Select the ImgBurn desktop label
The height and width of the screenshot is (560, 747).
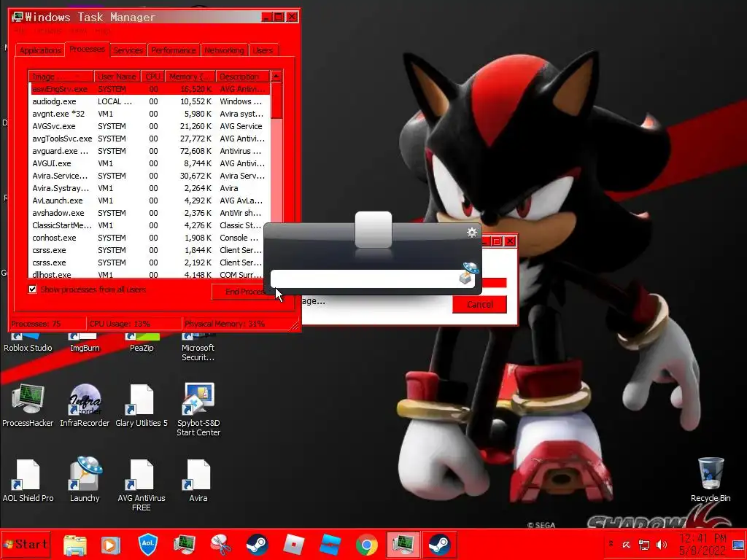point(85,348)
